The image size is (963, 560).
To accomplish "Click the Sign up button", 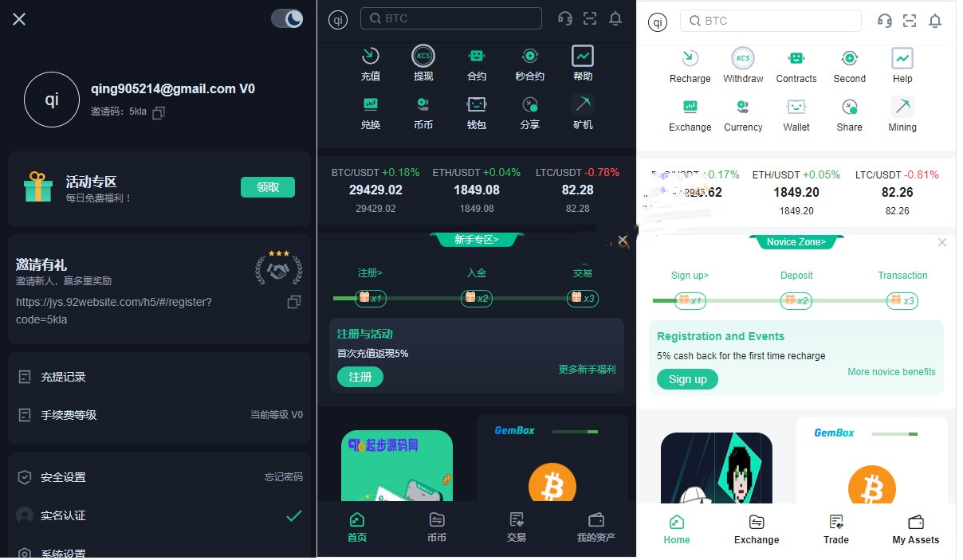I will pyautogui.click(x=687, y=379).
